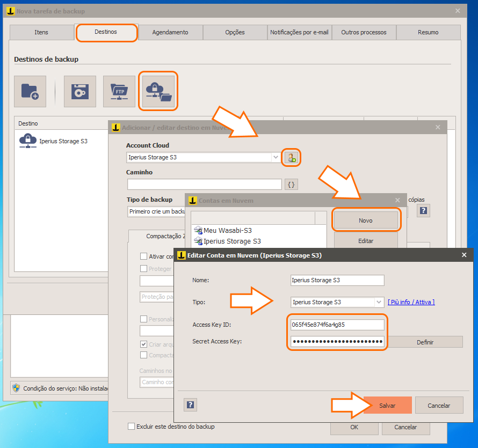Viewport: 478px width, 448px height.
Task: Select Iperius Storage S3 in Contas list
Action: click(232, 241)
